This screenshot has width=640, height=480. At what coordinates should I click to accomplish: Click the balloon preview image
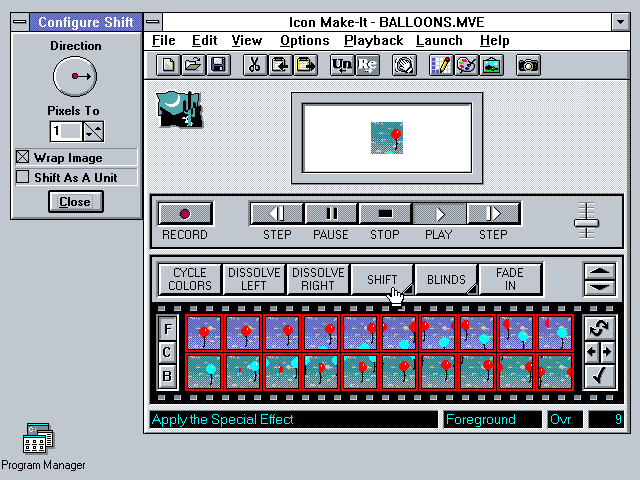pyautogui.click(x=387, y=138)
